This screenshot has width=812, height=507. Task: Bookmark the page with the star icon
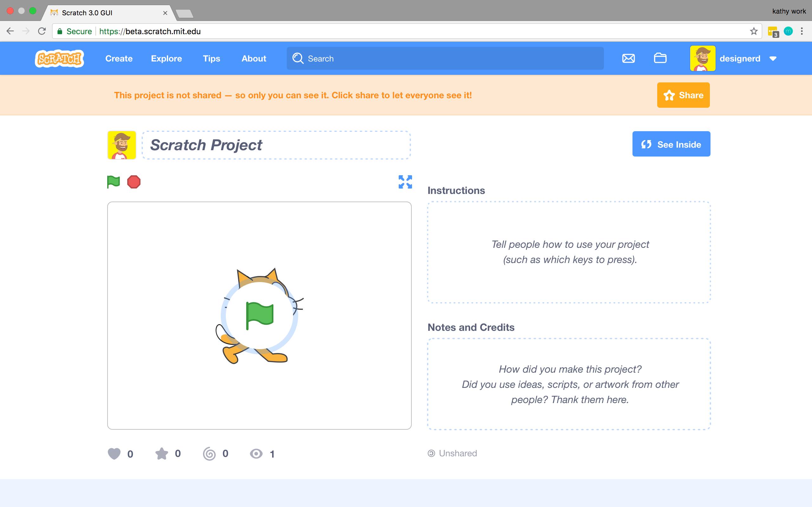[x=754, y=31]
